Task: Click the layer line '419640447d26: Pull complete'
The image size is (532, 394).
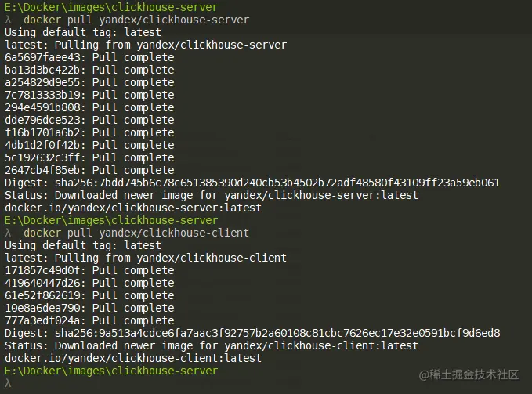Action: (x=89, y=283)
